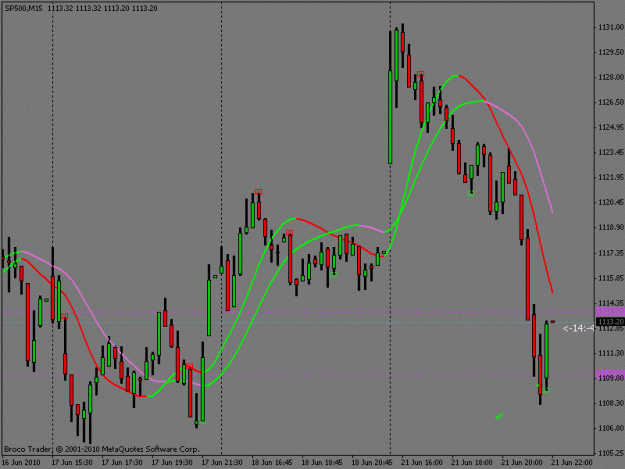Select the 1123.45 price level label
The height and width of the screenshot is (469, 625).
[x=610, y=153]
